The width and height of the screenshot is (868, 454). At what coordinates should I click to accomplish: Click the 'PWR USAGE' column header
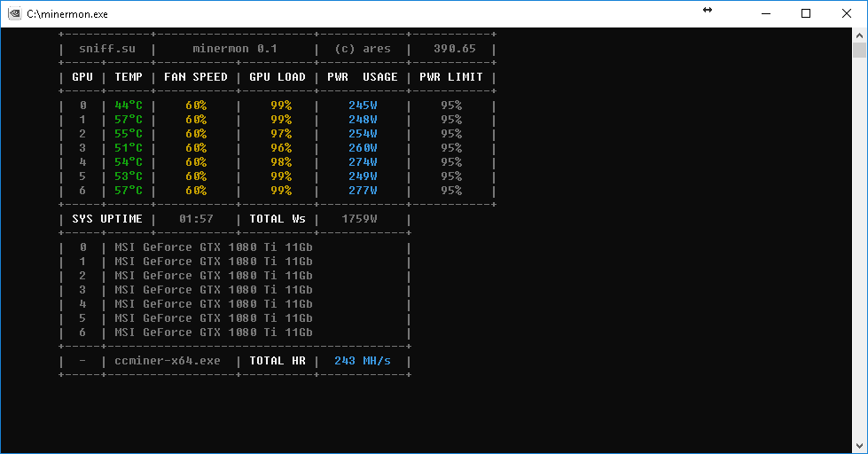(363, 77)
